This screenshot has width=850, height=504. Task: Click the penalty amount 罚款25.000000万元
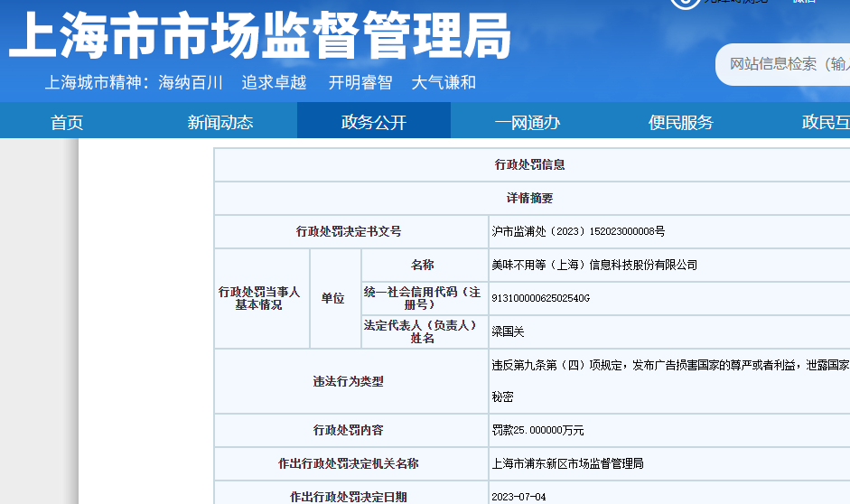tap(537, 431)
